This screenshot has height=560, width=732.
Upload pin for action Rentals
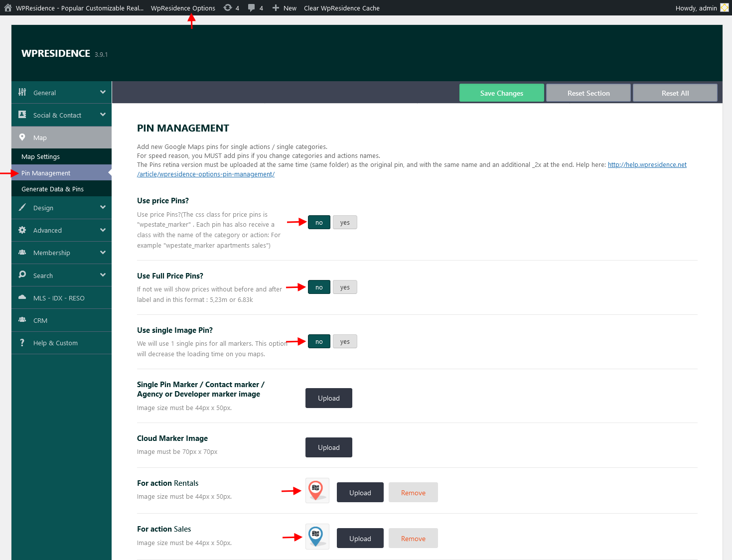[x=360, y=492]
